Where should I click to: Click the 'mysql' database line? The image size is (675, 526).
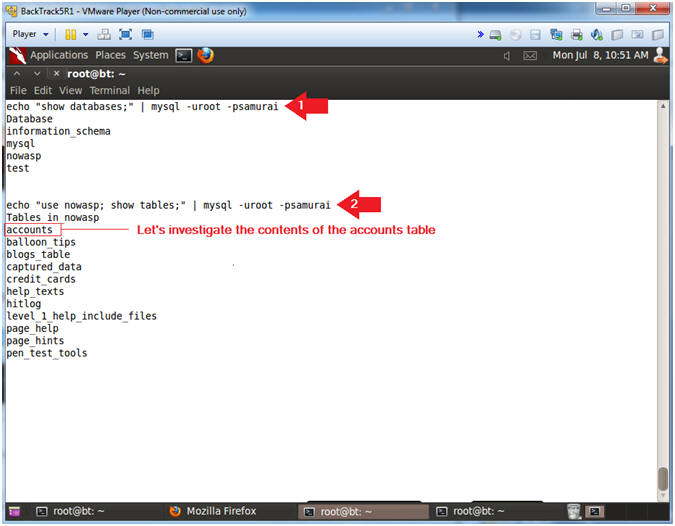21,144
